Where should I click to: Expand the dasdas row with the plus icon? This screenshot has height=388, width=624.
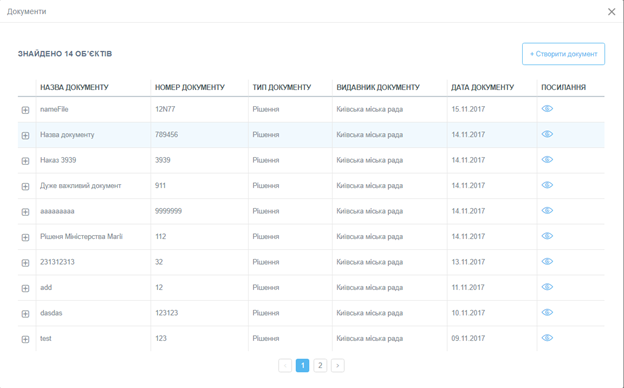25,314
